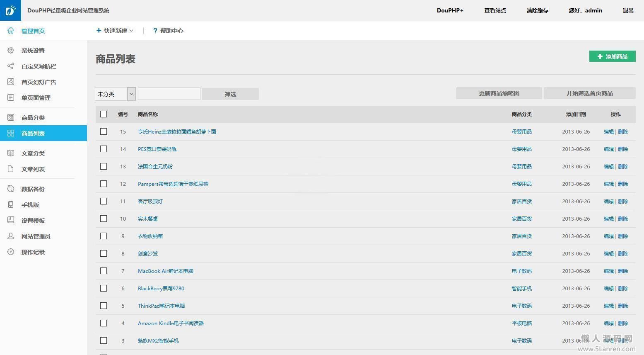Click the plus icon on 添加商品 button
Viewport: 644px width, 355px height.
click(x=600, y=56)
